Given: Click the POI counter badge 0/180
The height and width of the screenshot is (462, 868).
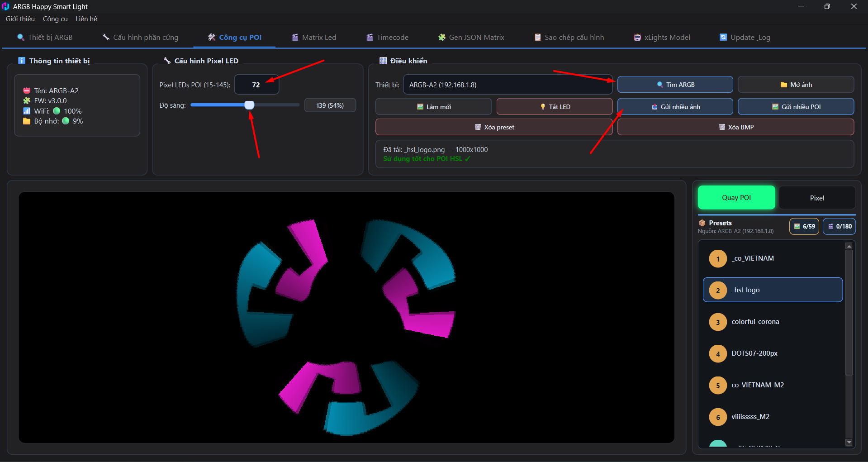Looking at the screenshot, I should [840, 226].
